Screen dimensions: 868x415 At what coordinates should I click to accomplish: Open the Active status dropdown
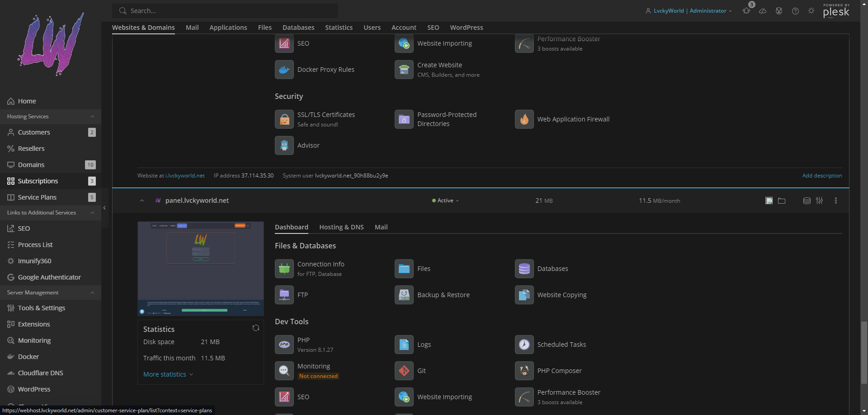coord(445,201)
